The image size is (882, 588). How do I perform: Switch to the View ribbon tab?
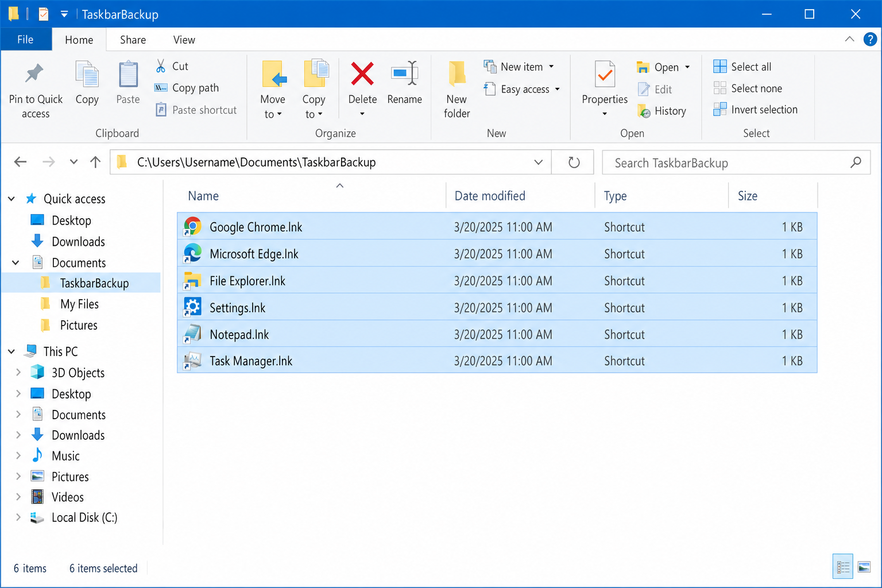coord(184,40)
